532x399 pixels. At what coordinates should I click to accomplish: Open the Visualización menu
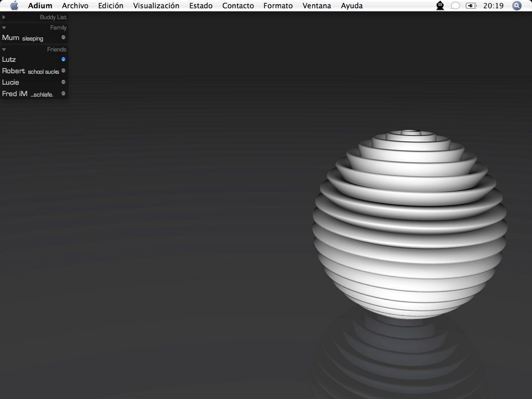pos(156,6)
